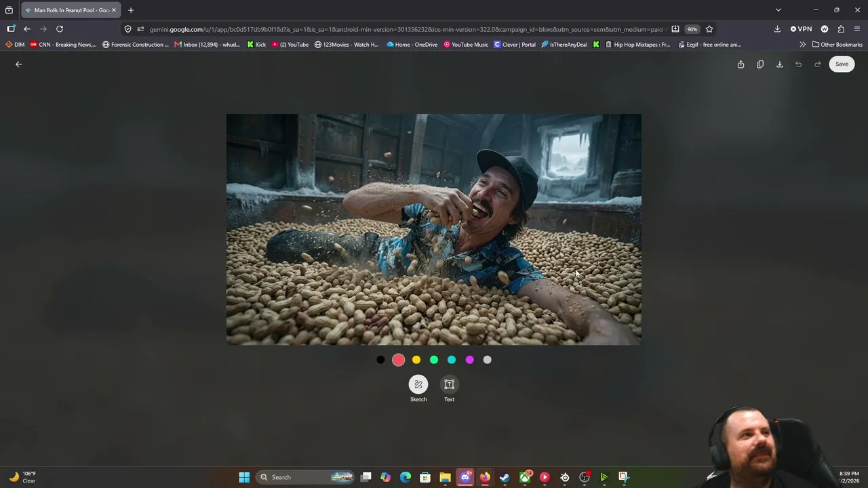Viewport: 868px width, 488px height.
Task: Pick the gray color swatch
Action: (x=487, y=360)
